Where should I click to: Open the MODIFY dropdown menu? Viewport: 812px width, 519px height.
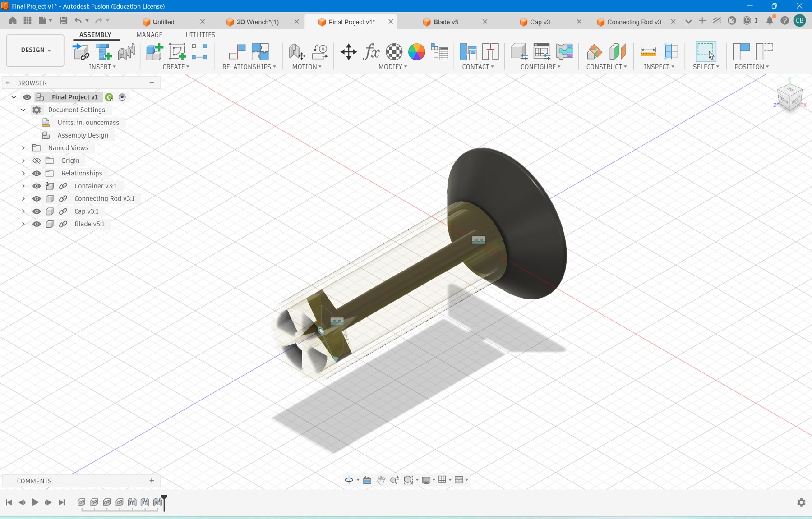pos(392,67)
